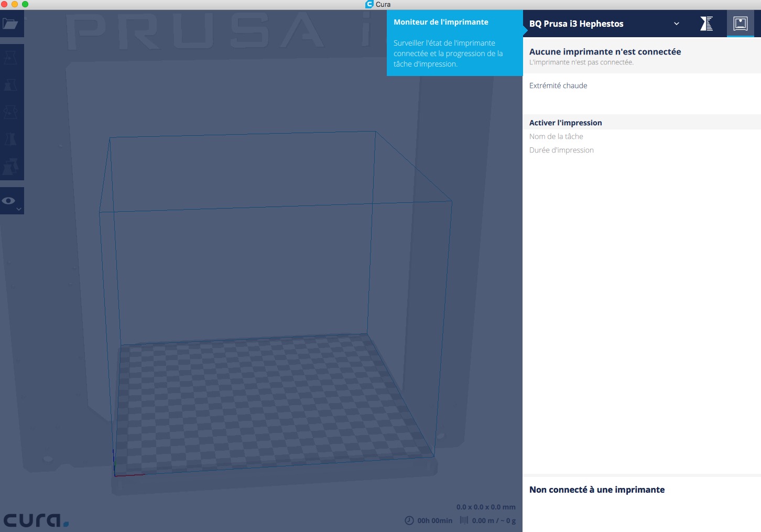
Task: Select the Rotate tool in left toolbar
Action: (10, 112)
